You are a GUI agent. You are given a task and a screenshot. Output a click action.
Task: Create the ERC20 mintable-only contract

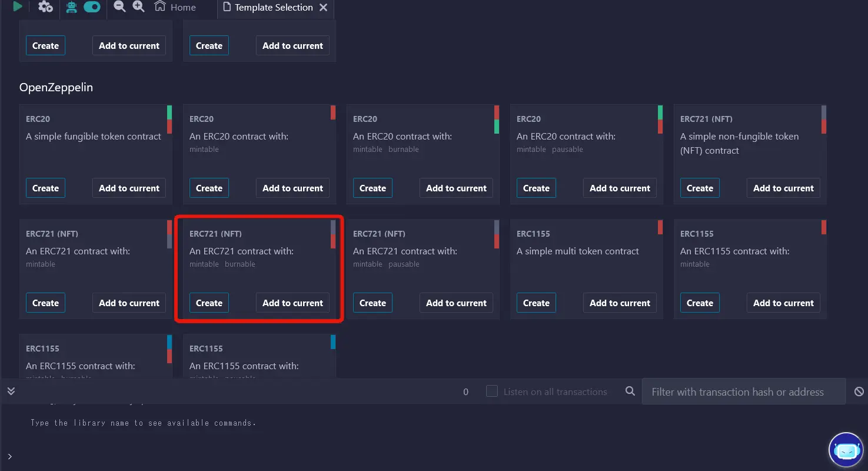pyautogui.click(x=209, y=188)
